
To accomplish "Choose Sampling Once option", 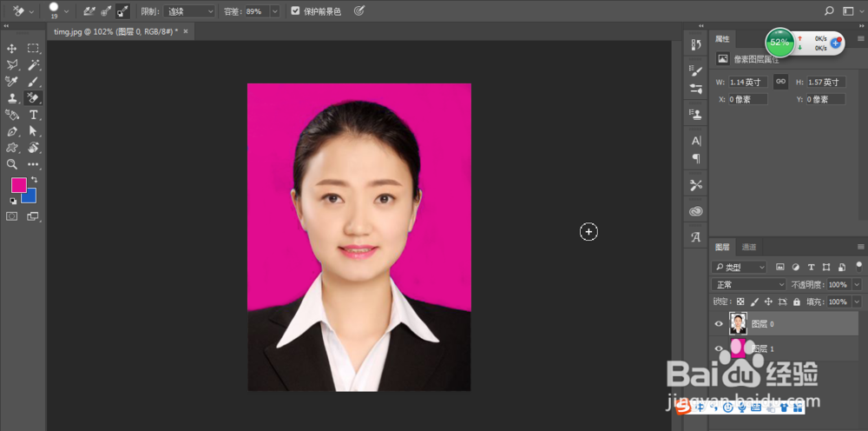I will 106,11.
